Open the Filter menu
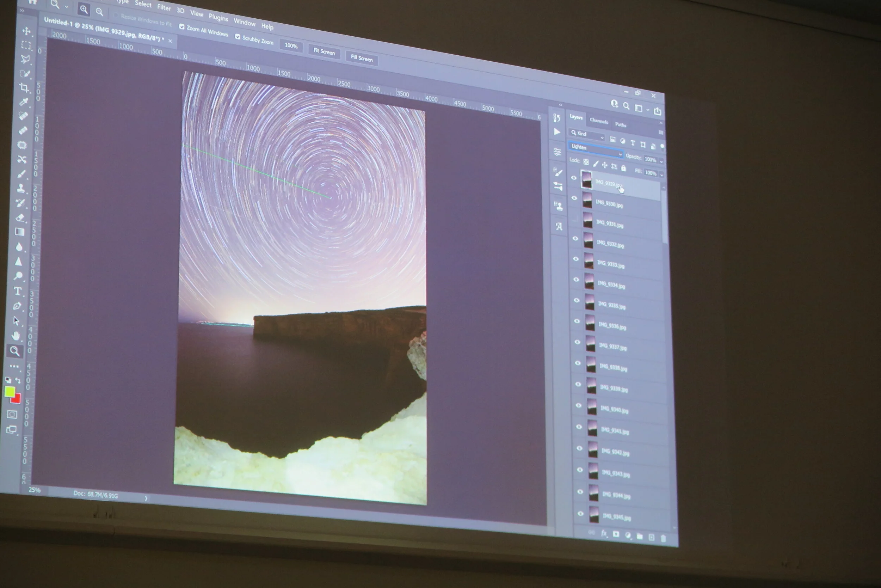The height and width of the screenshot is (588, 881). click(164, 7)
